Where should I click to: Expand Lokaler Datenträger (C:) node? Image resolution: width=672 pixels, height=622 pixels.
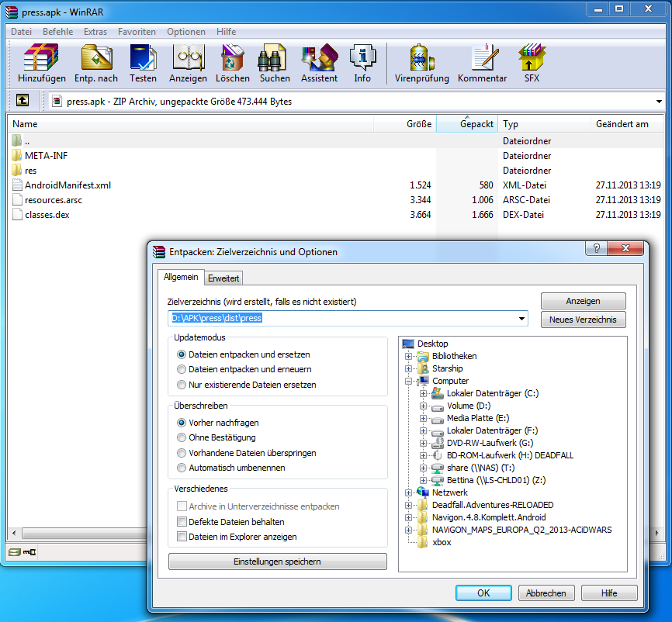(x=423, y=393)
